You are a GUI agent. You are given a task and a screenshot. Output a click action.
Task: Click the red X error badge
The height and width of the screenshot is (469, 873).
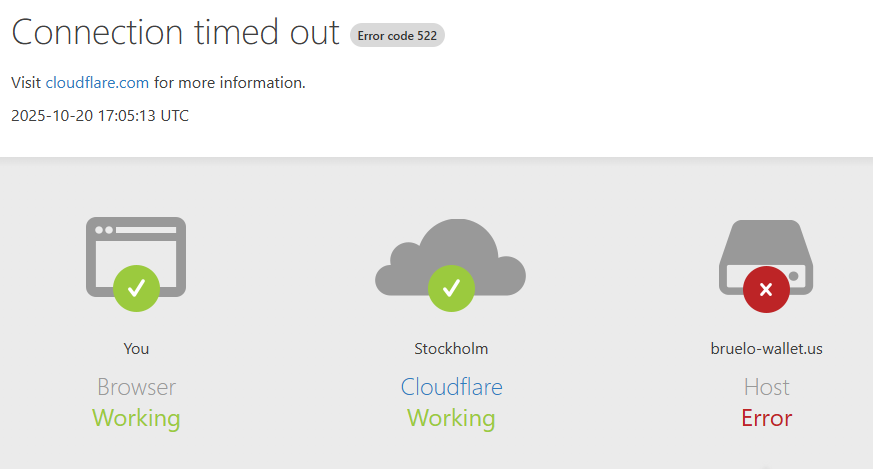(766, 290)
